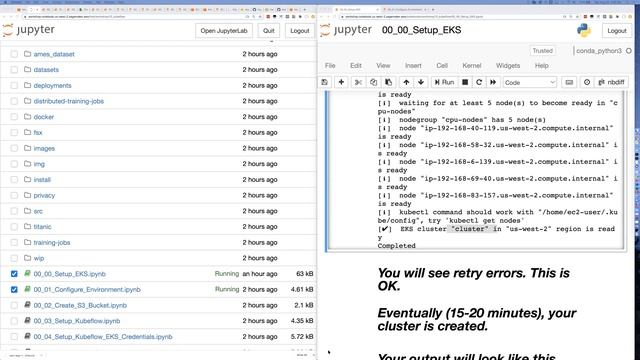Screen dimensions: 640x360
Task: Click the Jupyter logo in the notebook window
Action: click(346, 30)
